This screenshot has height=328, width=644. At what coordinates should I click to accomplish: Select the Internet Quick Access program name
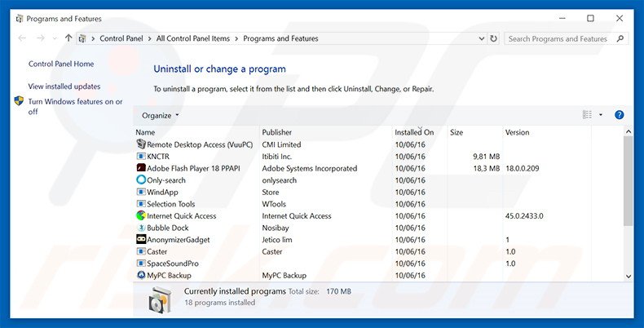[181, 216]
